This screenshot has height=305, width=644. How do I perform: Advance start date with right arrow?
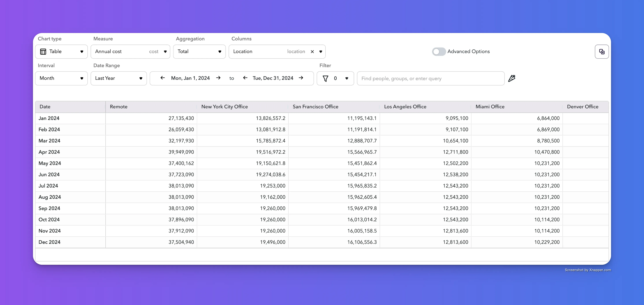coord(218,78)
